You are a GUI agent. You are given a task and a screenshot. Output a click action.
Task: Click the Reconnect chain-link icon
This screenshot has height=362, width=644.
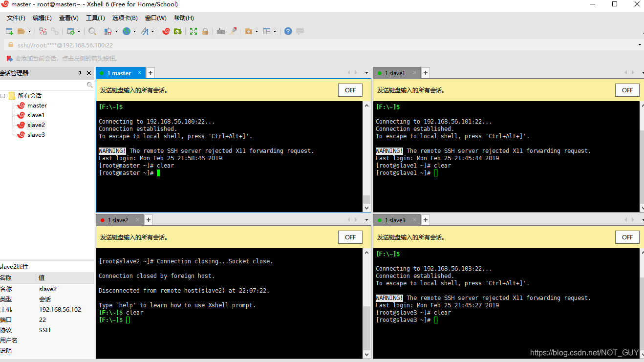pos(55,31)
